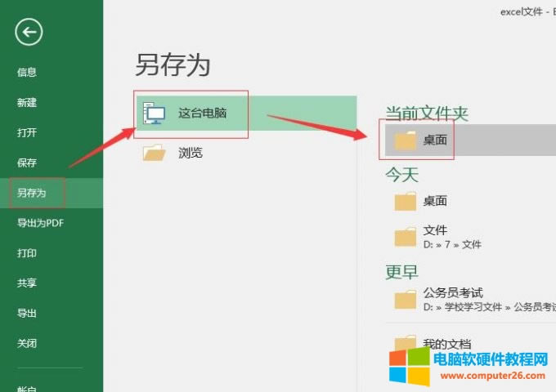Click 关闭 to close the workbook
The width and height of the screenshot is (556, 392).
coord(27,343)
